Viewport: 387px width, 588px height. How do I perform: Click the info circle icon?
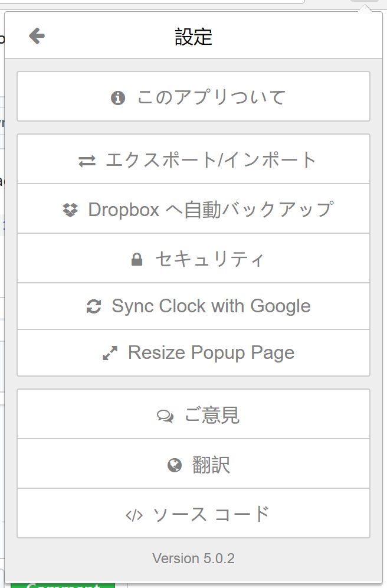click(118, 97)
